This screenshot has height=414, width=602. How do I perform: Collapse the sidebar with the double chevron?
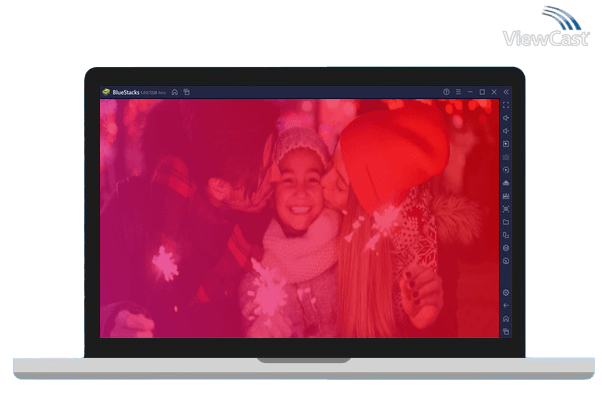(x=506, y=92)
